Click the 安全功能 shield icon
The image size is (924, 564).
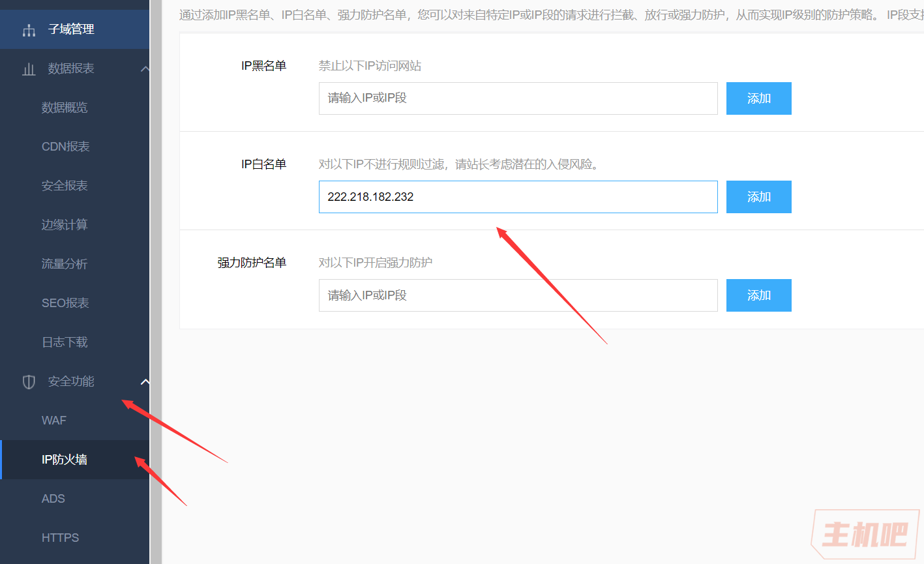[29, 382]
